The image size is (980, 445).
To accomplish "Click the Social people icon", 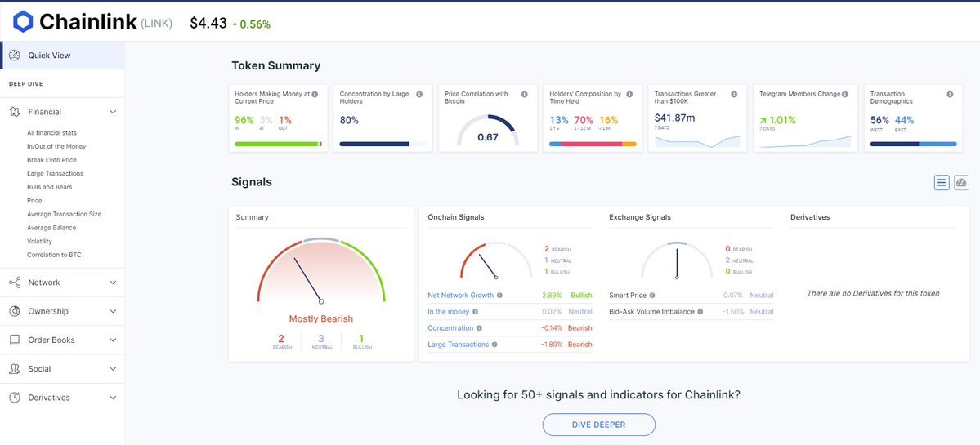I will (15, 369).
